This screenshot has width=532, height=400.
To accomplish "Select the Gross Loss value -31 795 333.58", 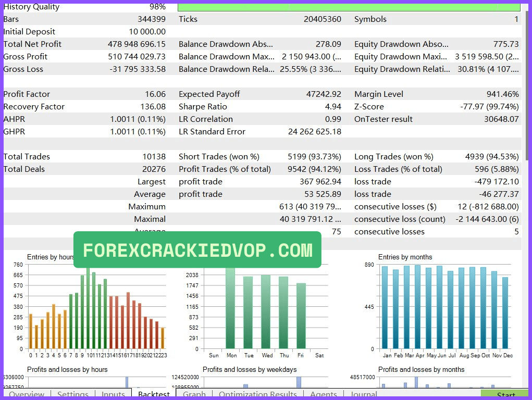I will pos(138,69).
